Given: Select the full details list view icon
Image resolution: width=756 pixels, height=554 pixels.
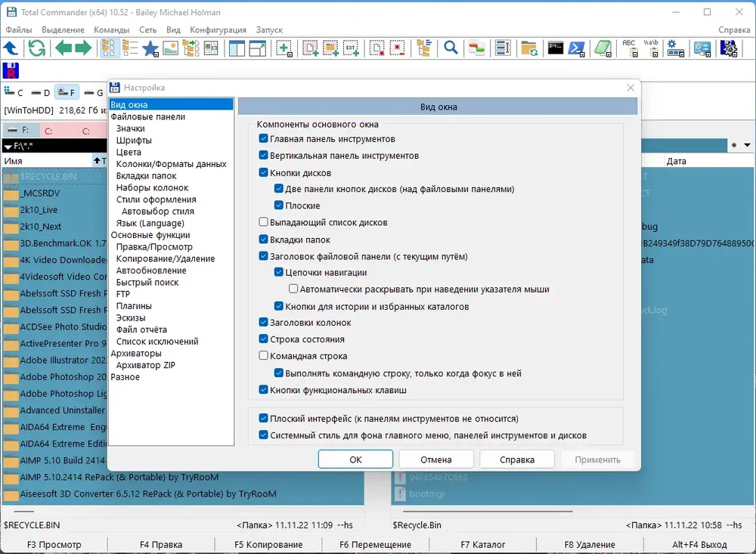Looking at the screenshot, I should tap(130, 48).
